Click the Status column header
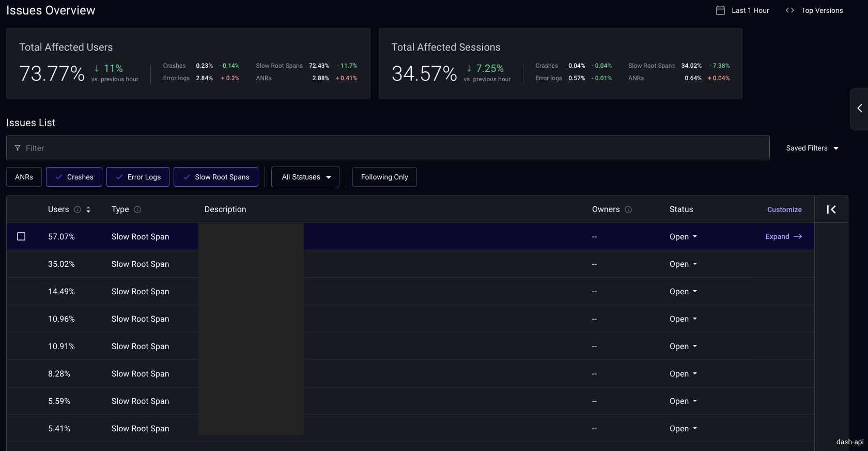This screenshot has width=868, height=451. click(x=681, y=209)
